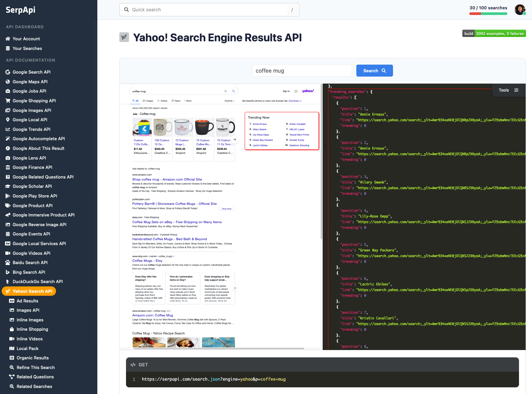Open Google Local Services API
The height and width of the screenshot is (394, 532).
[39, 243]
